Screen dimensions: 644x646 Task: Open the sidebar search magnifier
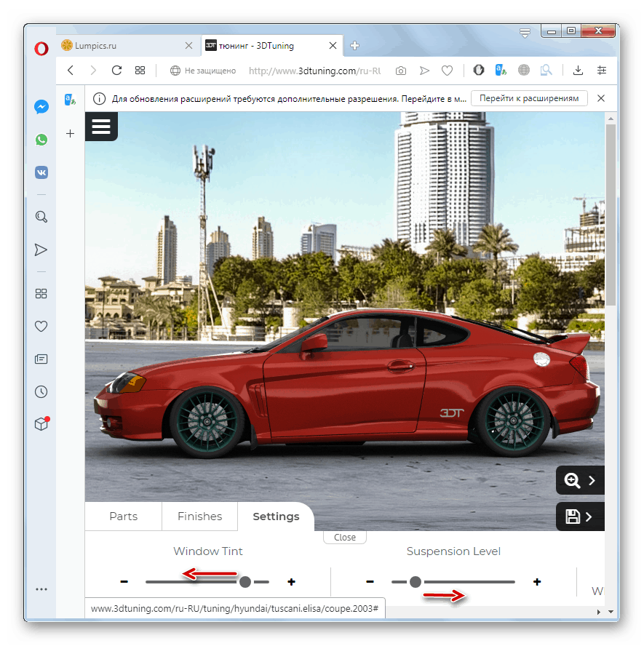(41, 217)
